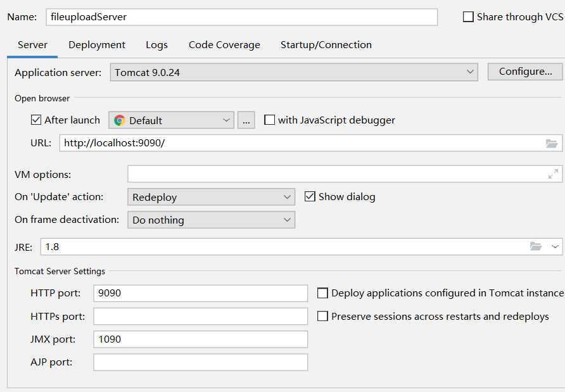Open On 'Update' action Redeploy dropdown
The height and width of the screenshot is (392, 565).
tap(211, 197)
